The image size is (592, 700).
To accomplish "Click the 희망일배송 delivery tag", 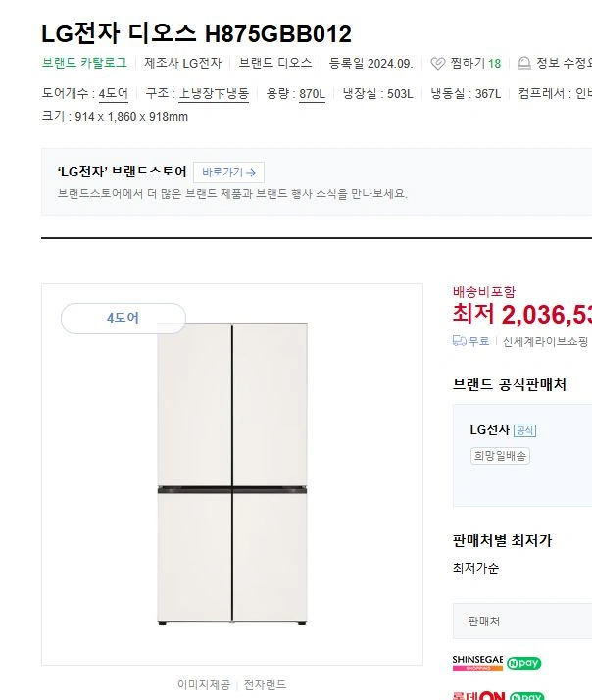I will point(500,456).
